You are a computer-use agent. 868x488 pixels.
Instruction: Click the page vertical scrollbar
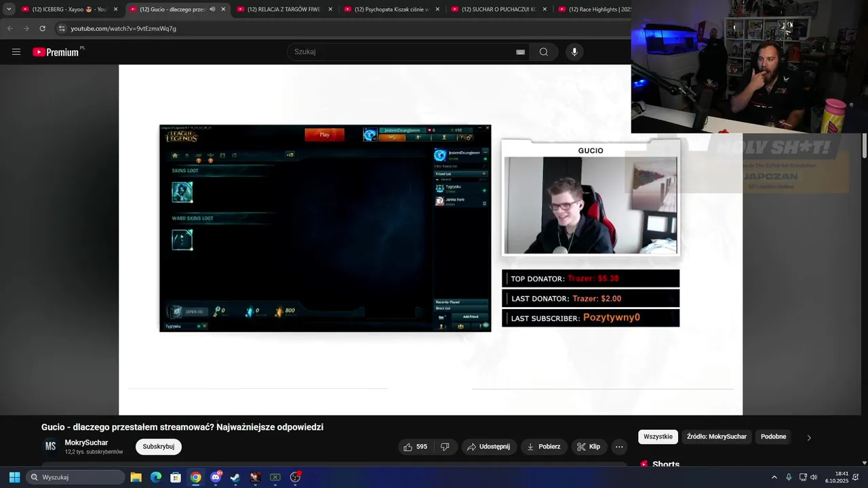(x=864, y=146)
